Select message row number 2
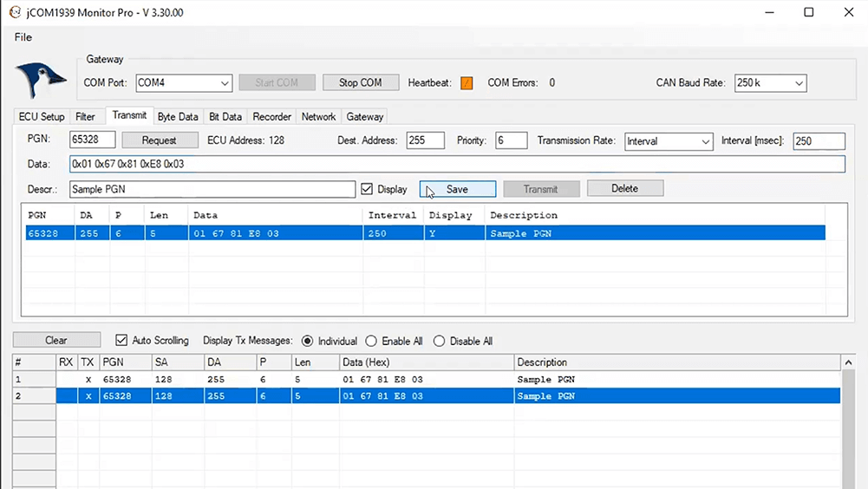 point(427,396)
